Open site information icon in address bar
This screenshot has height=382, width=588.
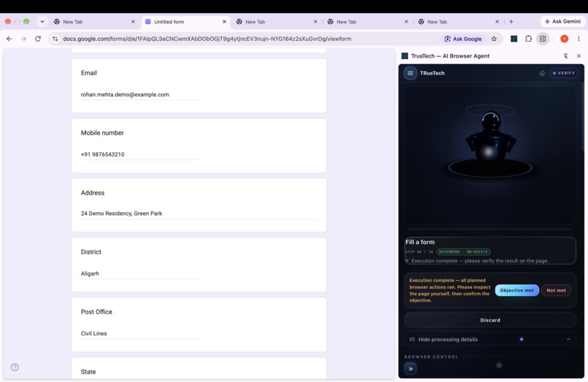(55, 39)
